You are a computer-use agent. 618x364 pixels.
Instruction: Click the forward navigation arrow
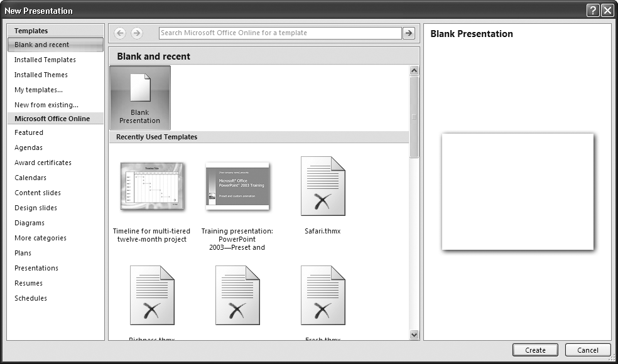tap(136, 33)
